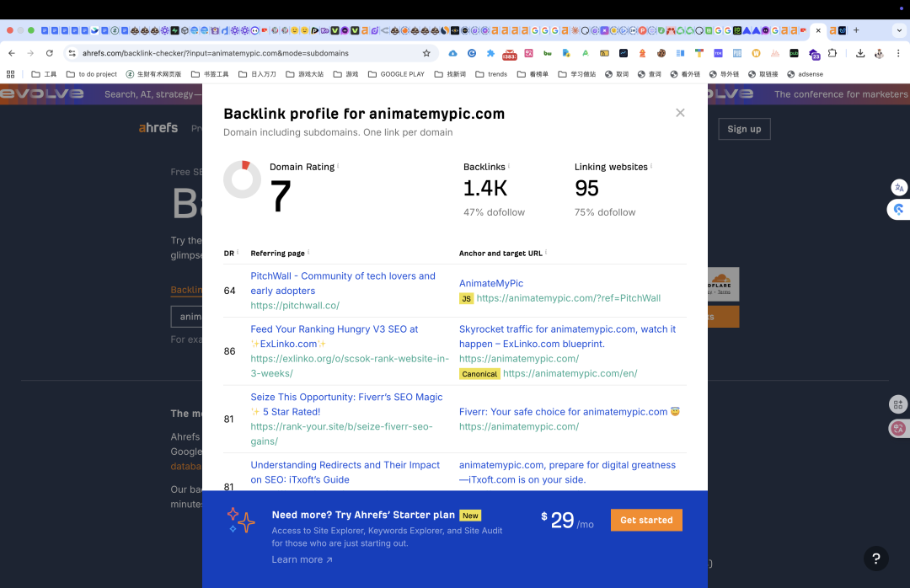Click the ahrefs logo on the page
The image size is (910, 588).
pyautogui.click(x=158, y=128)
